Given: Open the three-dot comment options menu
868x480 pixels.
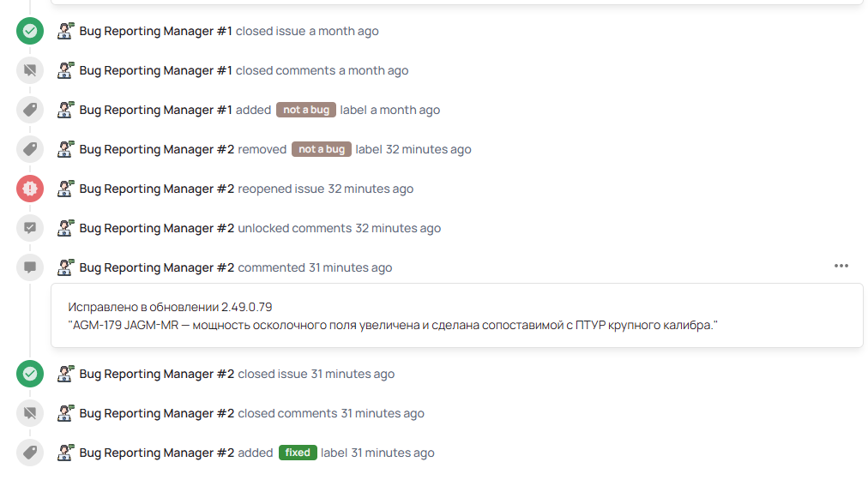Looking at the screenshot, I should click(x=841, y=266).
